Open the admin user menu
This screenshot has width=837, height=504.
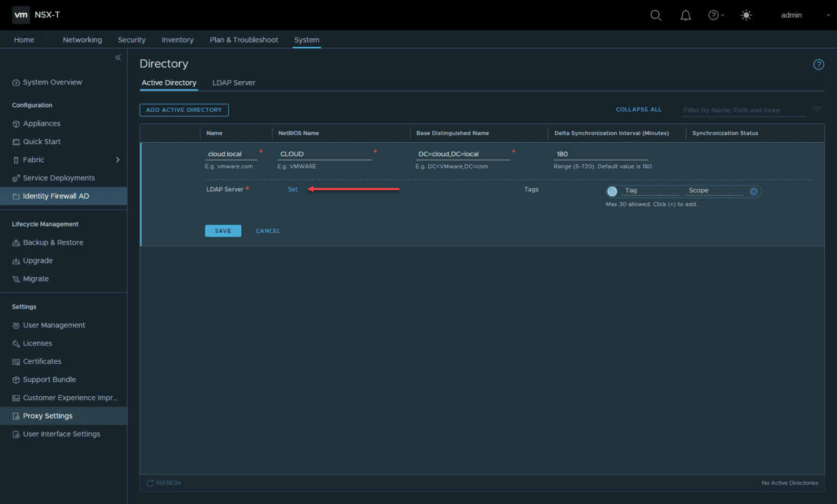click(791, 15)
